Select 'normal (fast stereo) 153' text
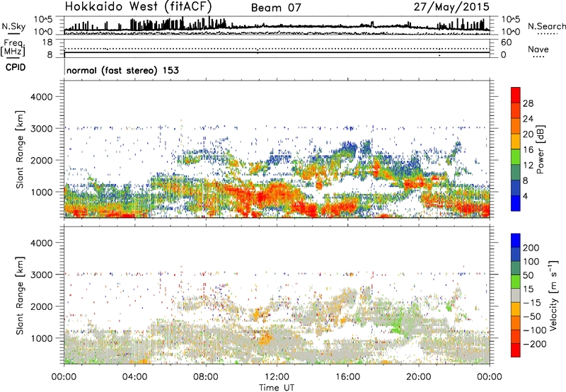Screen dimensions: 566x392 [x=122, y=70]
